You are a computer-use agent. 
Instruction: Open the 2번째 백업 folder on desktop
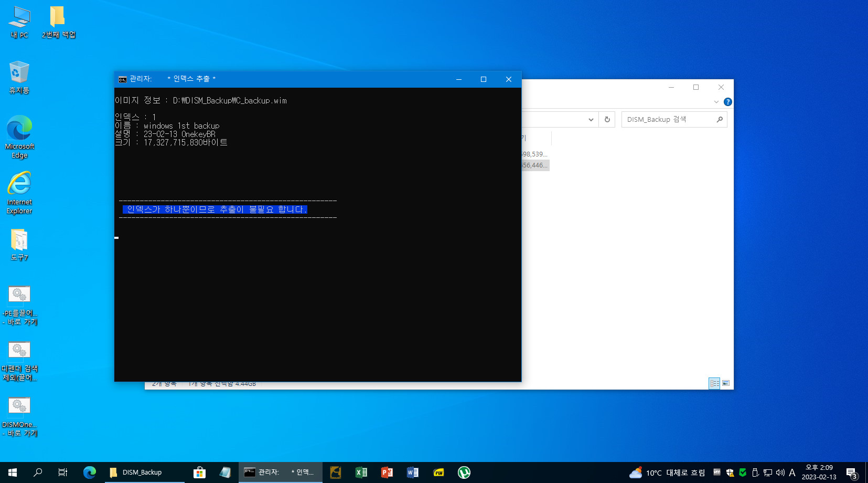(x=58, y=22)
